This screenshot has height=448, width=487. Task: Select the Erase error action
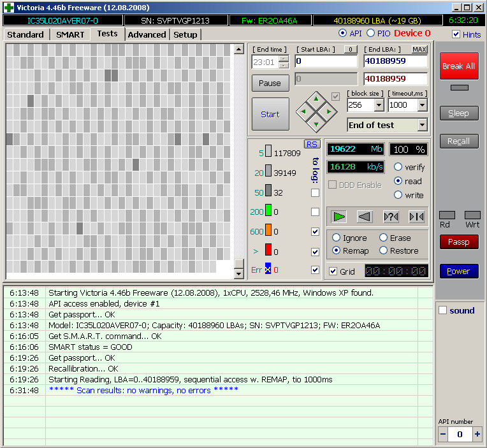[383, 238]
